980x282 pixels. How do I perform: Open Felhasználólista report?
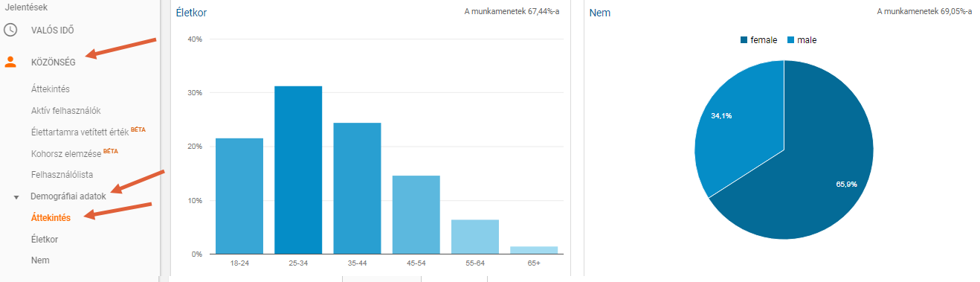coord(62,174)
